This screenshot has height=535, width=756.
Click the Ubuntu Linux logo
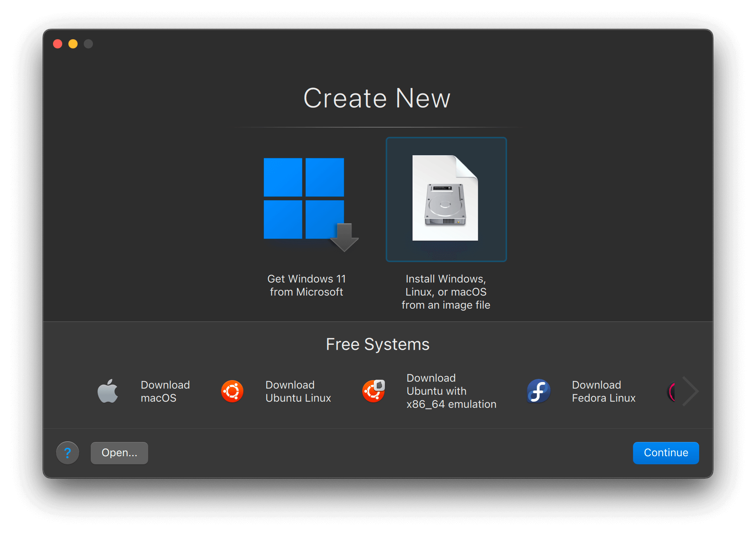(x=232, y=391)
